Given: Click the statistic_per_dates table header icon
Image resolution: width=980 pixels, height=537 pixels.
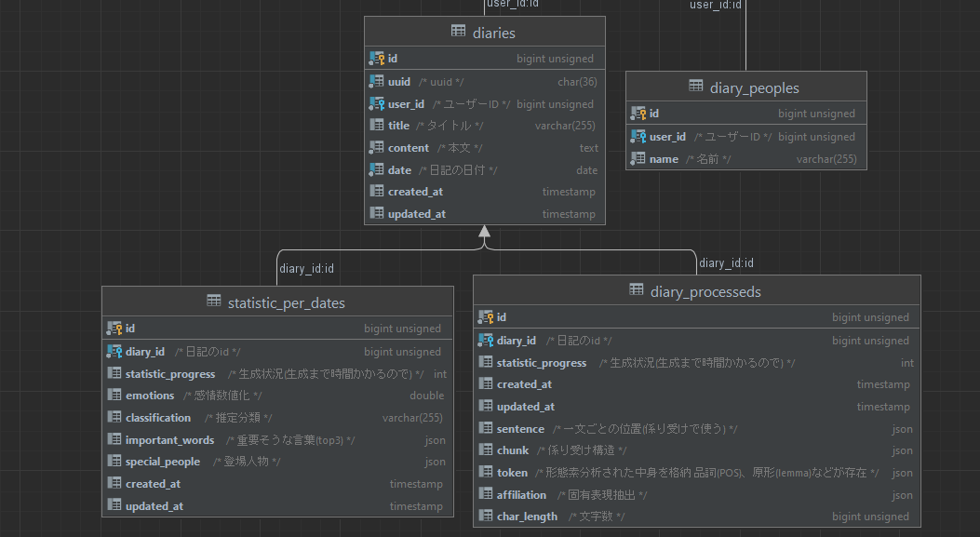Looking at the screenshot, I should point(214,301).
